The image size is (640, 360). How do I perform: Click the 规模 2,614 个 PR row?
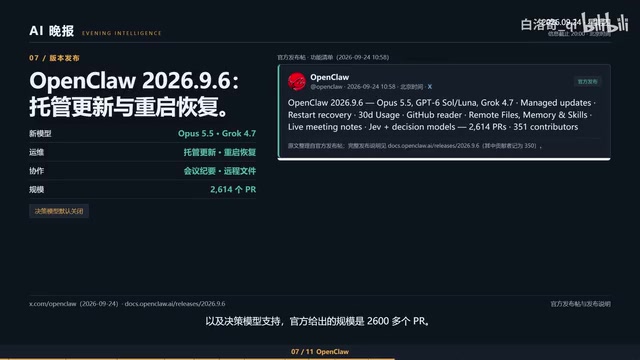[142, 189]
